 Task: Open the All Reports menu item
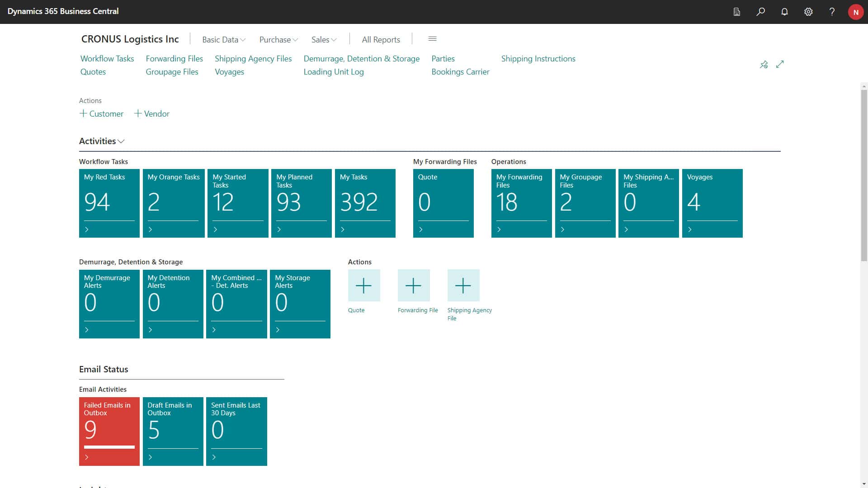tap(381, 40)
